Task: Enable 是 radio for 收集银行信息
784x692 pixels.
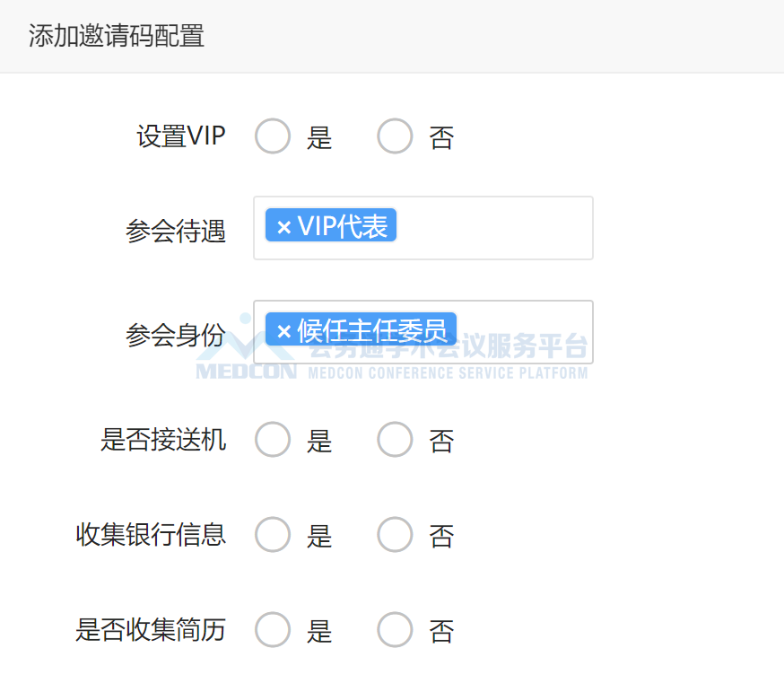Action: [x=273, y=534]
